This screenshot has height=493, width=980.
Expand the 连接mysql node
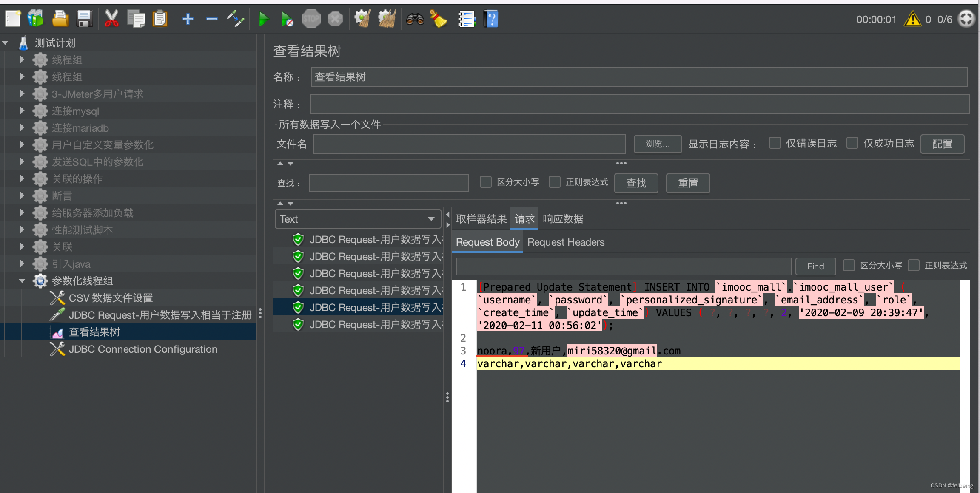coord(22,110)
